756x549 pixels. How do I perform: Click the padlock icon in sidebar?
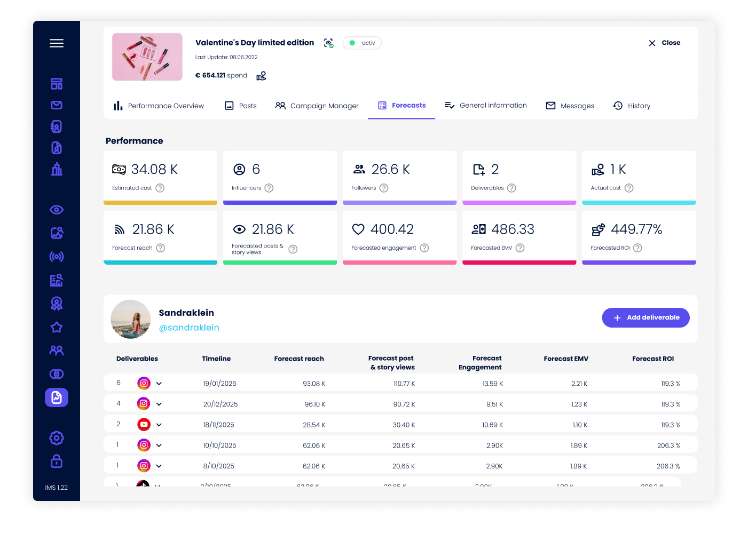coord(57,461)
